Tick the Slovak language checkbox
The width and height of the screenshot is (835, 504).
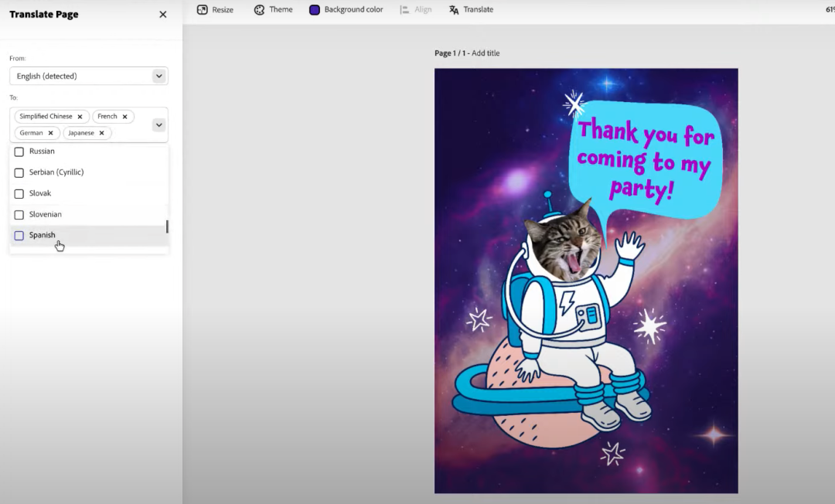point(19,194)
